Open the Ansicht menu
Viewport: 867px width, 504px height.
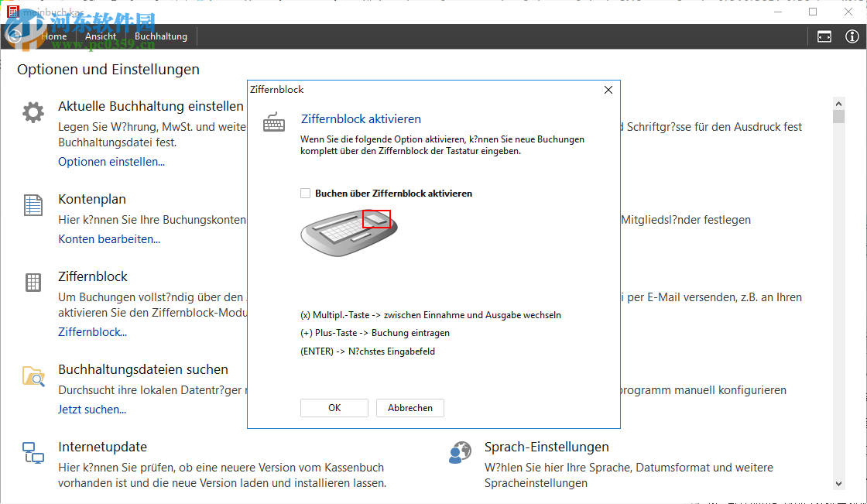101,36
